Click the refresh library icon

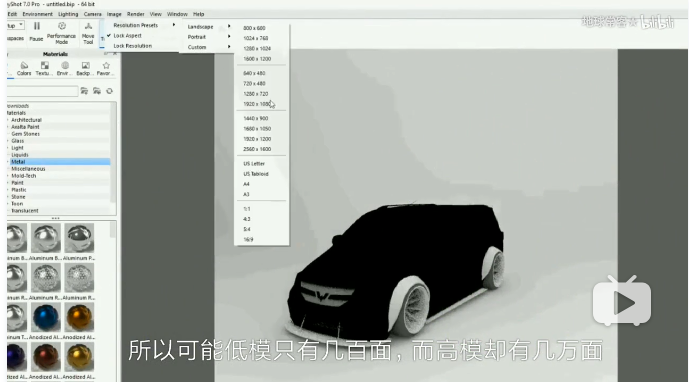(x=109, y=91)
